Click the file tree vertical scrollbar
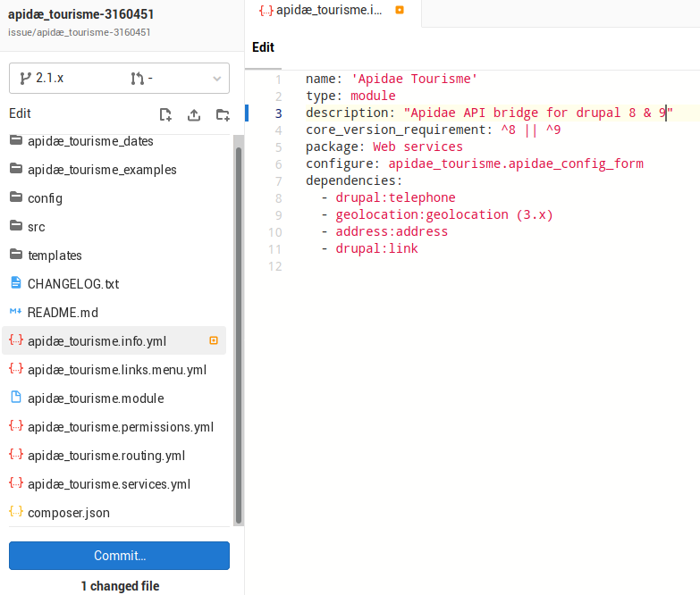This screenshot has height=595, width=700. [239, 331]
